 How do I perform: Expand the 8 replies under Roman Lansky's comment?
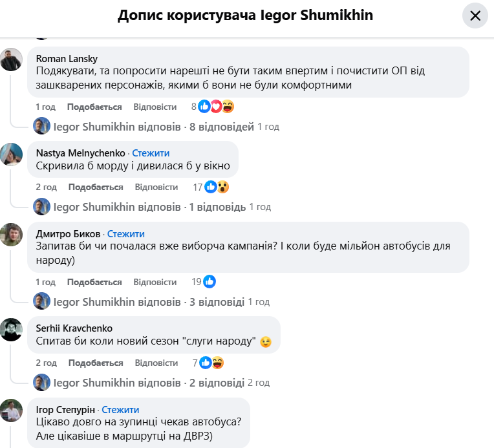coord(222,127)
